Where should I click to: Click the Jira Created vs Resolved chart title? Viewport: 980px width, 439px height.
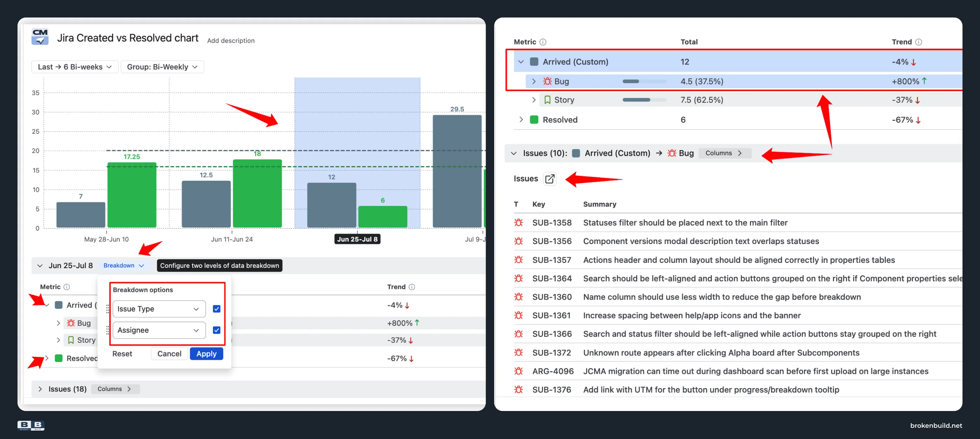point(127,38)
